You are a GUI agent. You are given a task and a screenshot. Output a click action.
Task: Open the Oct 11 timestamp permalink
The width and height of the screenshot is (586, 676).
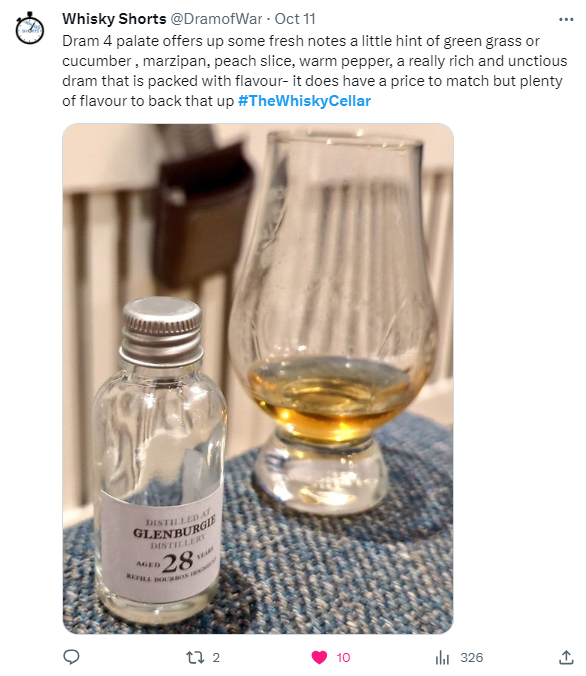(x=295, y=19)
